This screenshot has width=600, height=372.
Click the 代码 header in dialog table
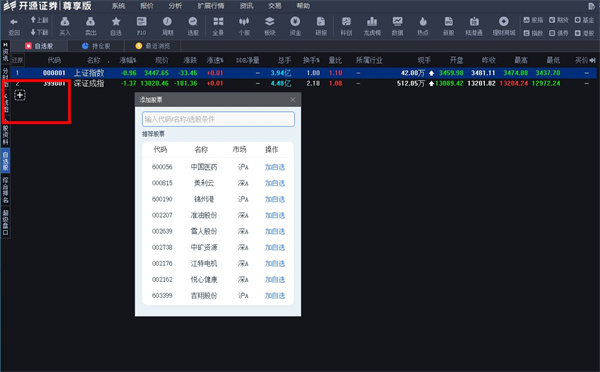click(x=160, y=149)
